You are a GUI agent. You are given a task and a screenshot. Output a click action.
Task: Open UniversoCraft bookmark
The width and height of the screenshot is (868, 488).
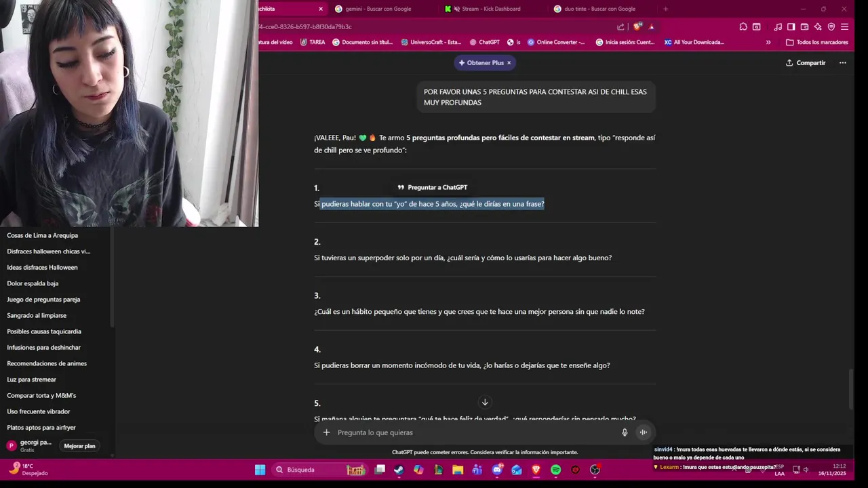pyautogui.click(x=431, y=42)
